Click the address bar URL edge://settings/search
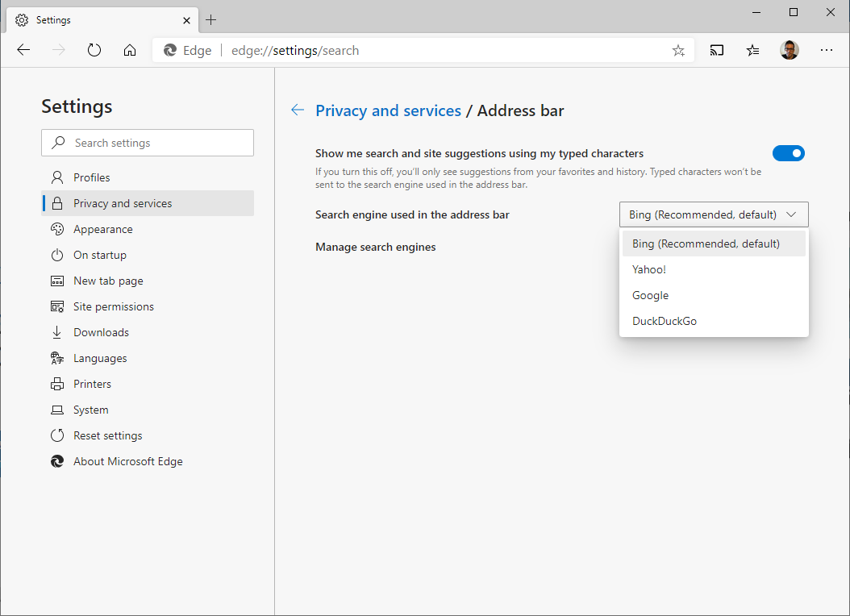The height and width of the screenshot is (616, 850). (295, 50)
